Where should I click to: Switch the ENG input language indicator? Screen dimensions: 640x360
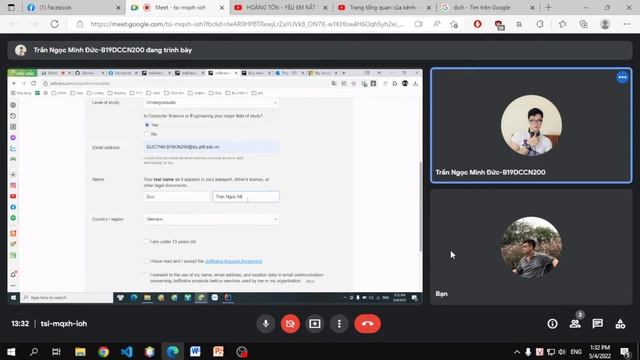click(x=576, y=352)
